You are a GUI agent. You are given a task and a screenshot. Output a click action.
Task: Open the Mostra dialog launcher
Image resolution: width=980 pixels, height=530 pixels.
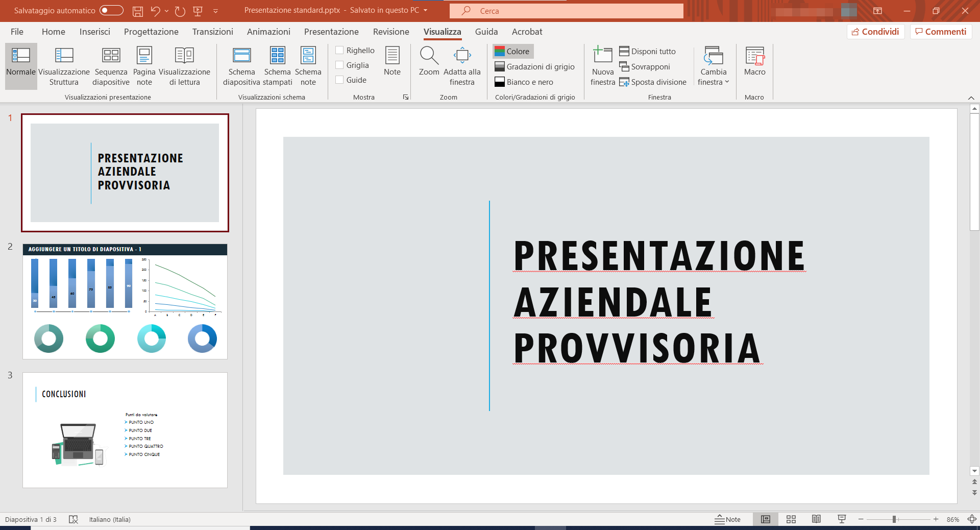(406, 97)
